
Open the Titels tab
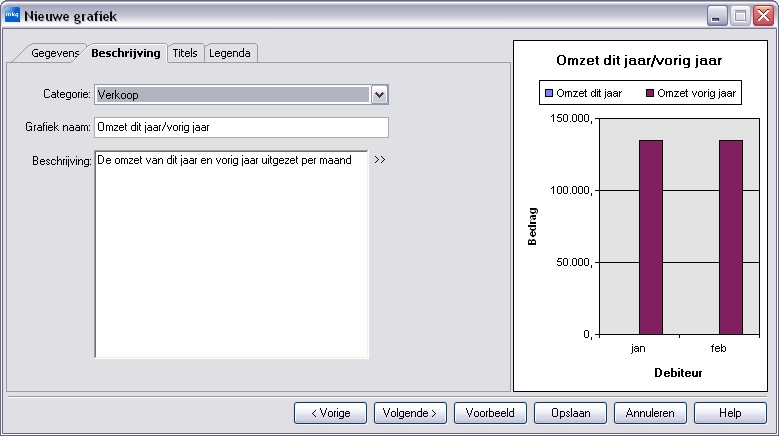[185, 53]
